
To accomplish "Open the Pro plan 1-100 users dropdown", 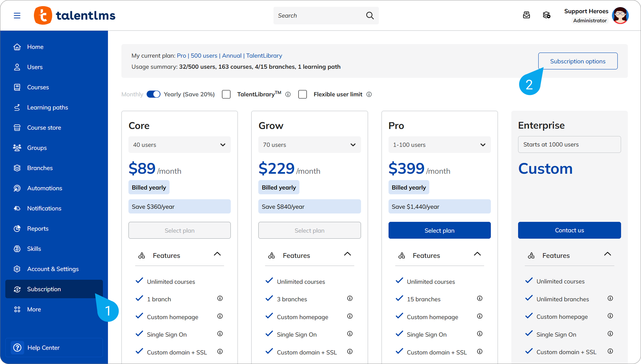I will 439,145.
